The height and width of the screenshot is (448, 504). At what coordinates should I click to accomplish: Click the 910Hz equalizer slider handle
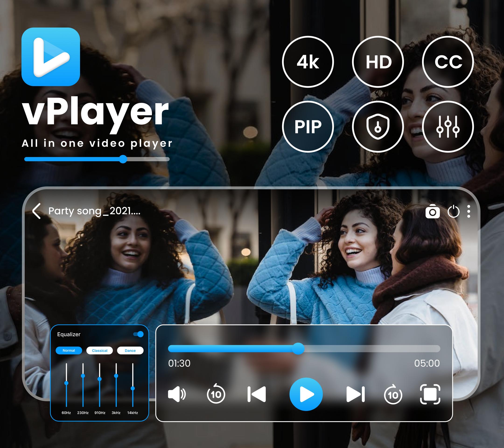coord(100,379)
